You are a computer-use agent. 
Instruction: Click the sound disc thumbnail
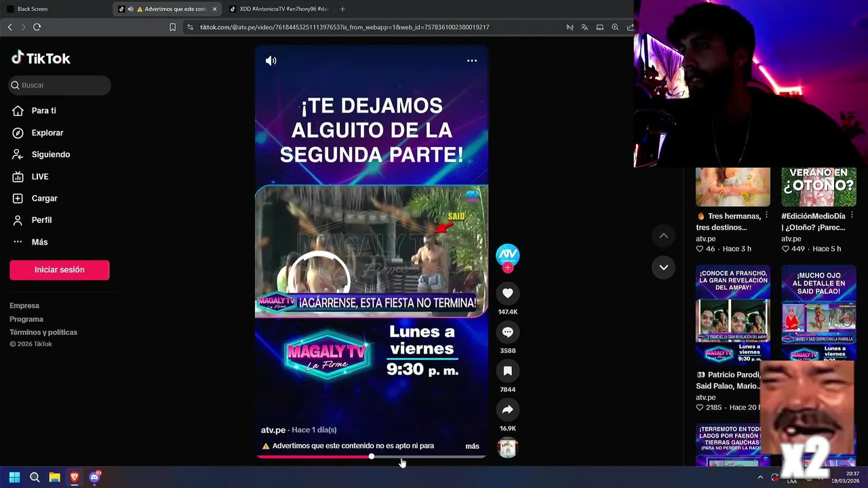tap(508, 448)
